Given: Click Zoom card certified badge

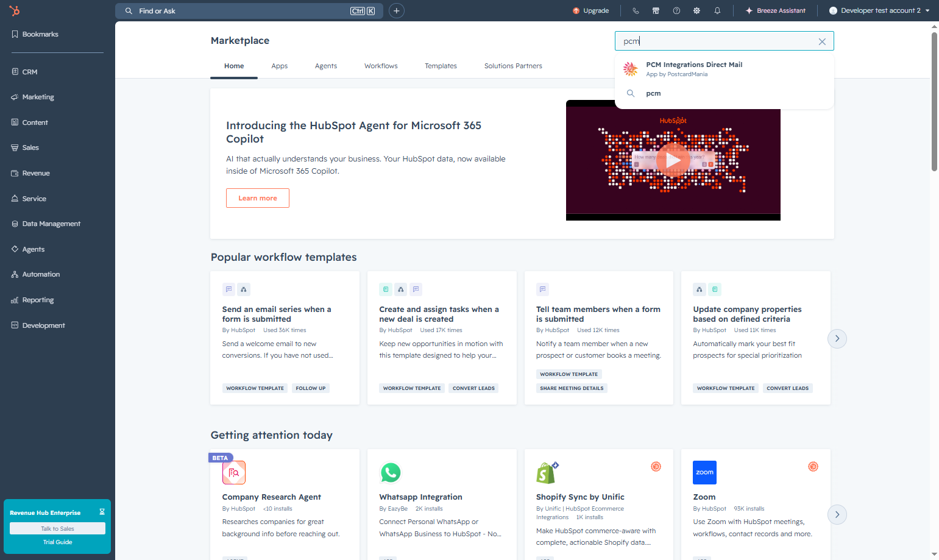Looking at the screenshot, I should (x=813, y=467).
